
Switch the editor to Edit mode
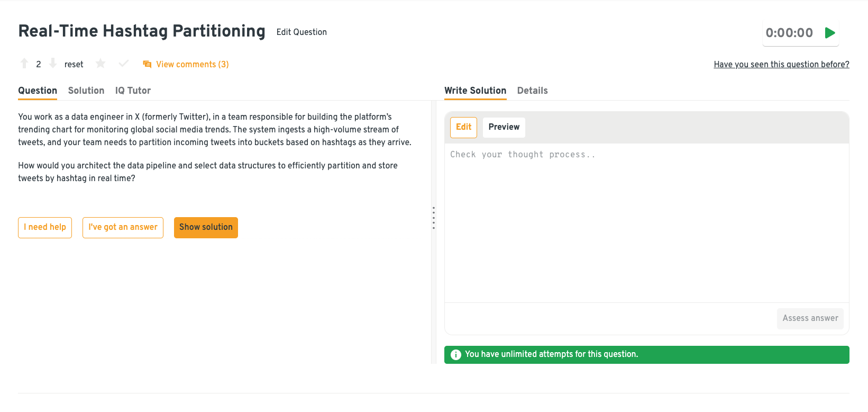463,127
